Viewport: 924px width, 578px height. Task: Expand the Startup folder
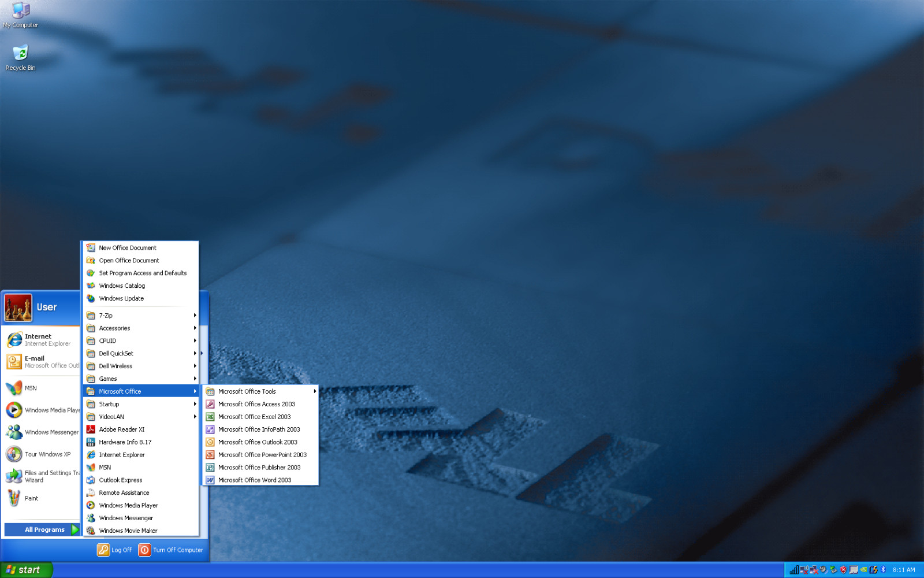[141, 404]
